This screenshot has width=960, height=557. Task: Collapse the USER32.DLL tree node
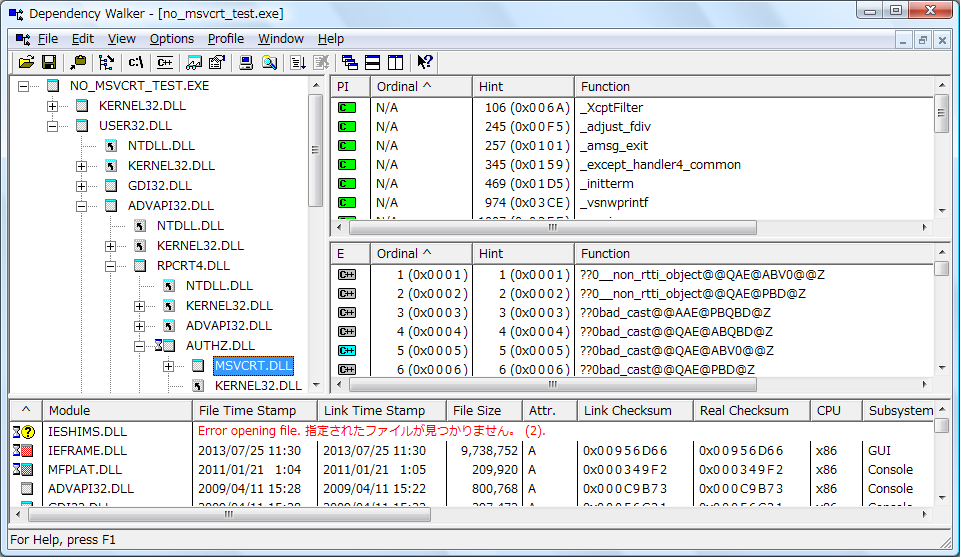53,126
